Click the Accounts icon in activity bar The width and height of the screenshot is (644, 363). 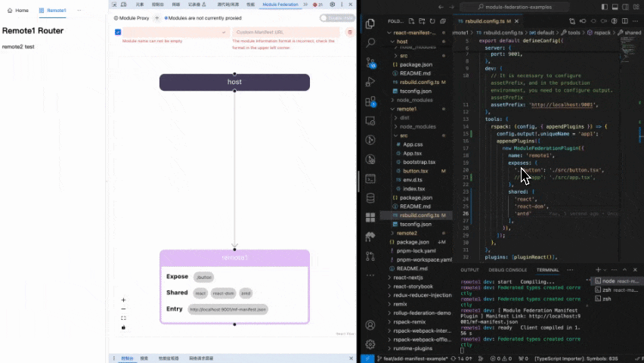pyautogui.click(x=370, y=325)
